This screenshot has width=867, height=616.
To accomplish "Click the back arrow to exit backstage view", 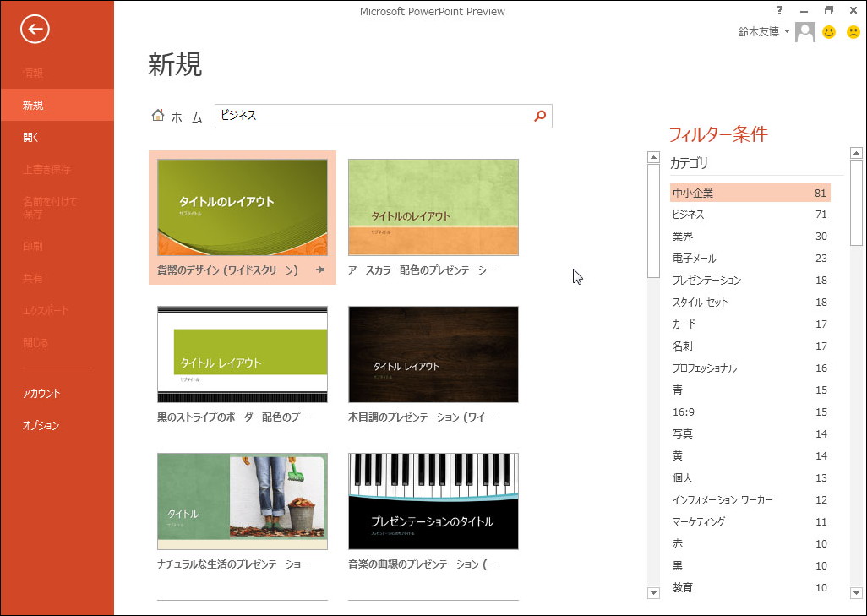I will (x=33, y=30).
